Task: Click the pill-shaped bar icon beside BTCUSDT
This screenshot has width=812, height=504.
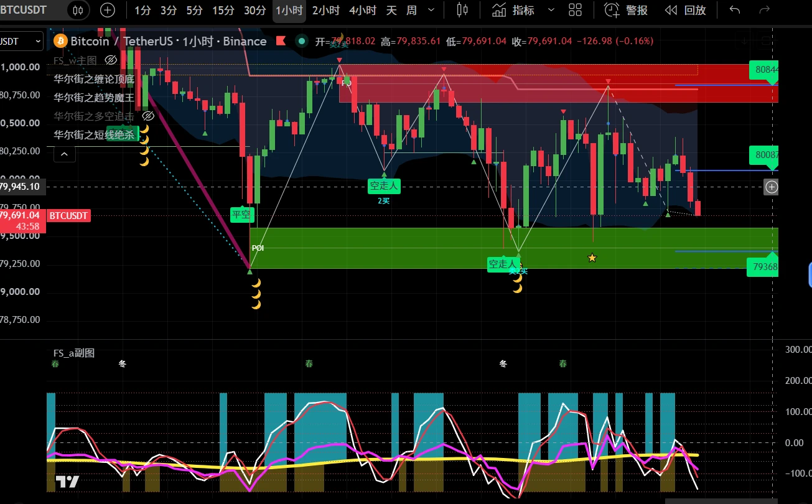Action: point(78,10)
